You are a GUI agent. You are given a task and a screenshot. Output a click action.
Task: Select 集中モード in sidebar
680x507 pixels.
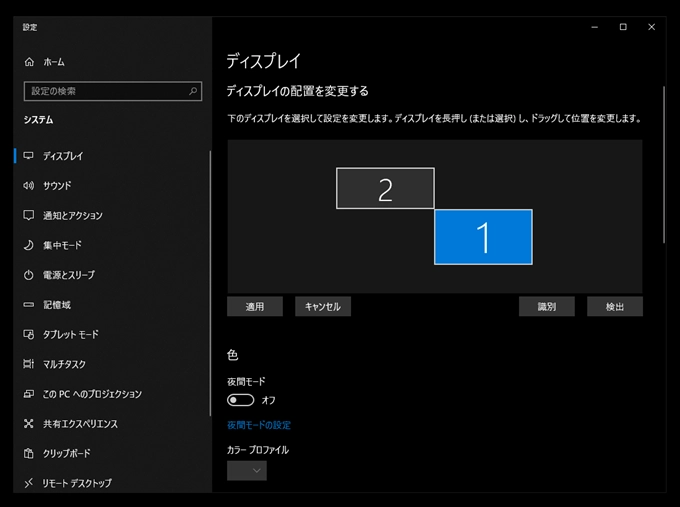point(62,245)
